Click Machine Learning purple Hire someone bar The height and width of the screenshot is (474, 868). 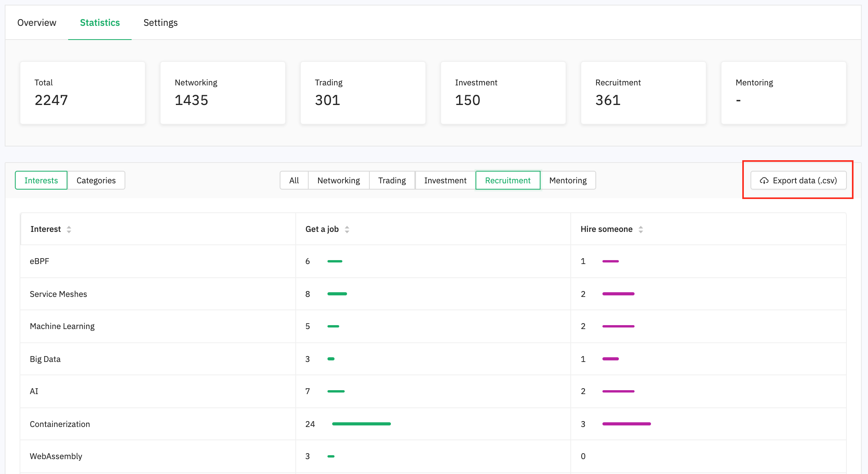618,326
